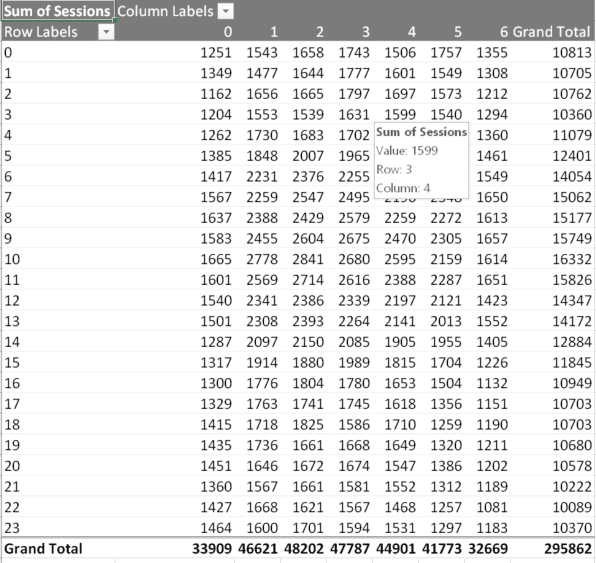Select the Grand Total column header
Image resolution: width=596 pixels, height=563 pixels.
(x=552, y=32)
